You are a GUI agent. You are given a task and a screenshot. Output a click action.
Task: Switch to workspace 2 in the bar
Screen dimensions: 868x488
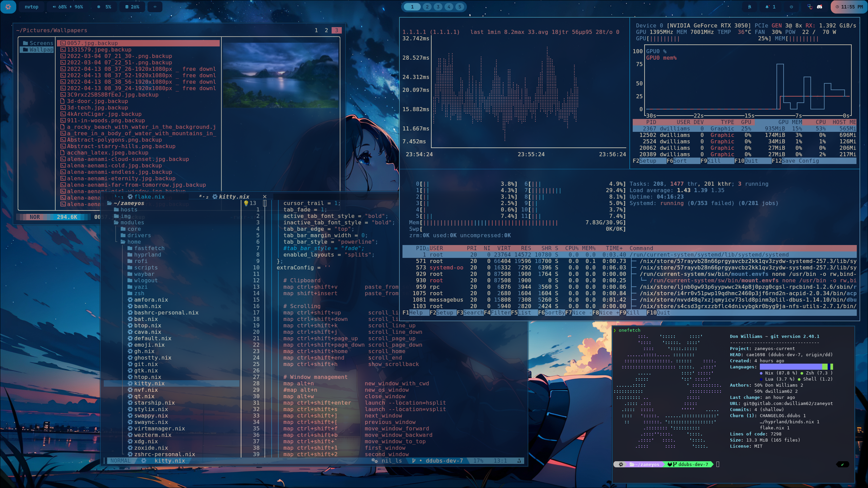[x=427, y=7]
